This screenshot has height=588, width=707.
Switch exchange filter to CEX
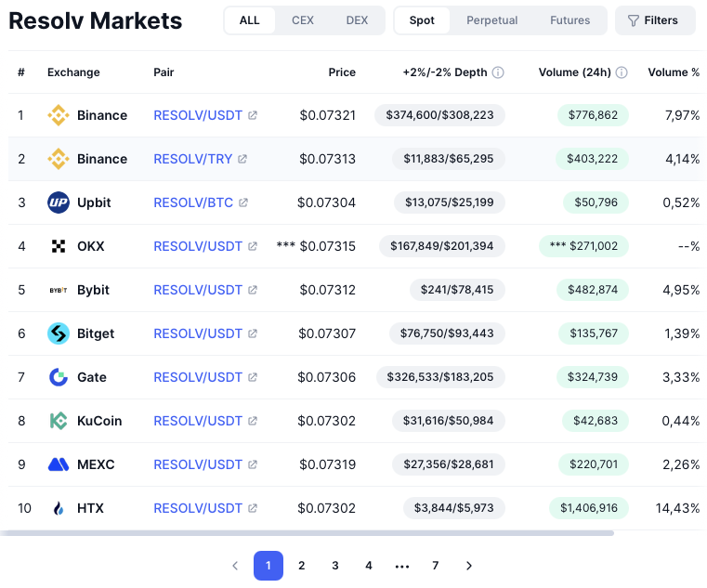[x=303, y=20]
